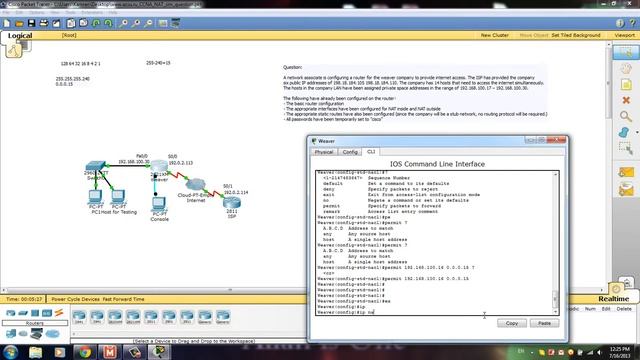Click the Paste toolbar icon
This screenshot has width=640, height=360.
[83, 24]
